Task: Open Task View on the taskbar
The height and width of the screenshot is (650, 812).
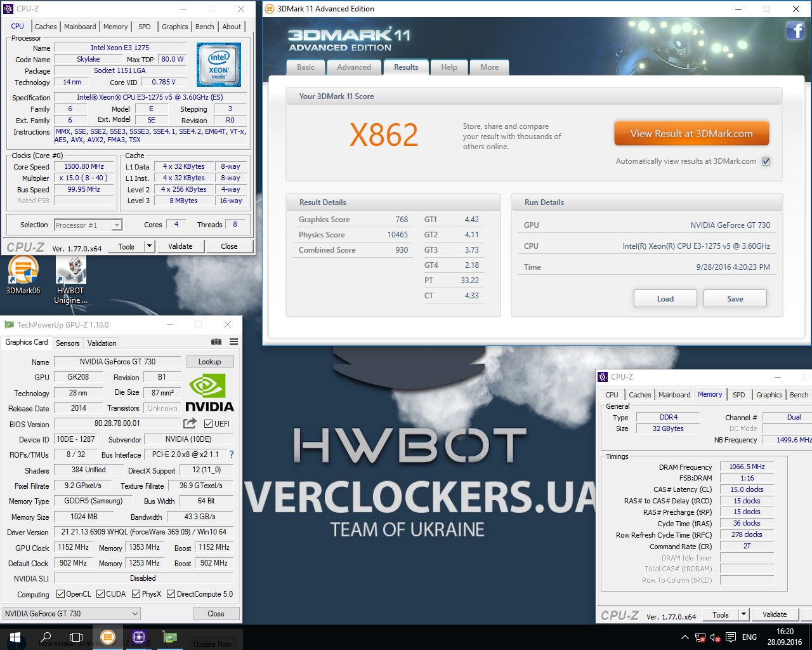Action: tap(76, 637)
